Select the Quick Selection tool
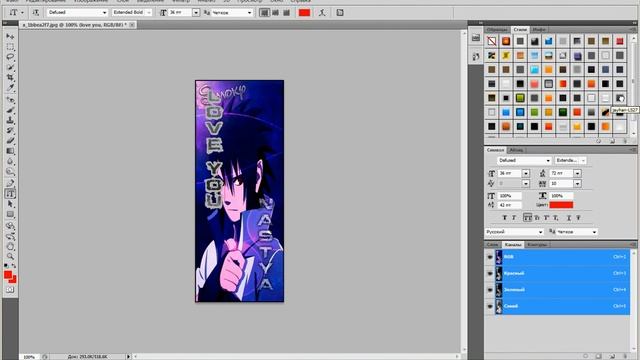Viewport: 640px width, 360px height. tap(10, 67)
